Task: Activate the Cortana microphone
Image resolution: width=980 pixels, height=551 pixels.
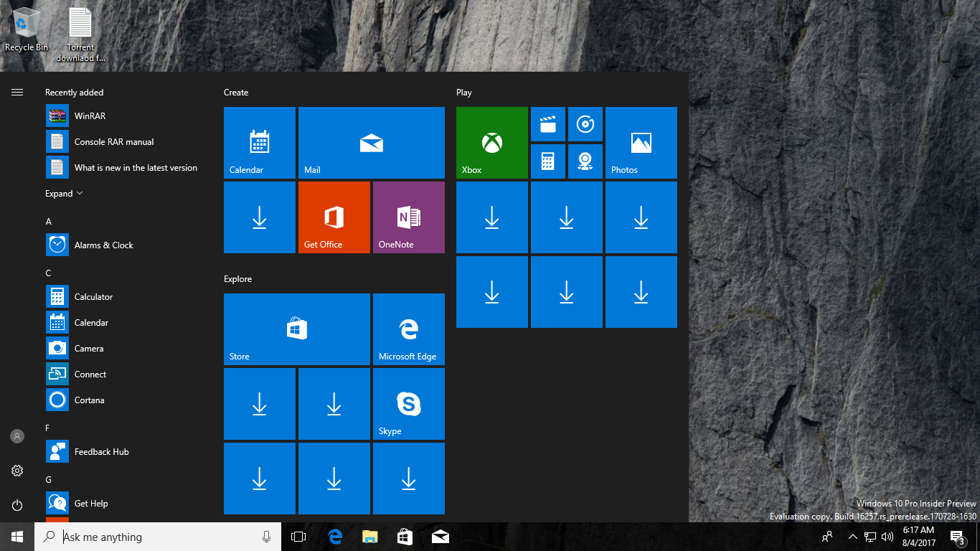Action: (x=266, y=537)
